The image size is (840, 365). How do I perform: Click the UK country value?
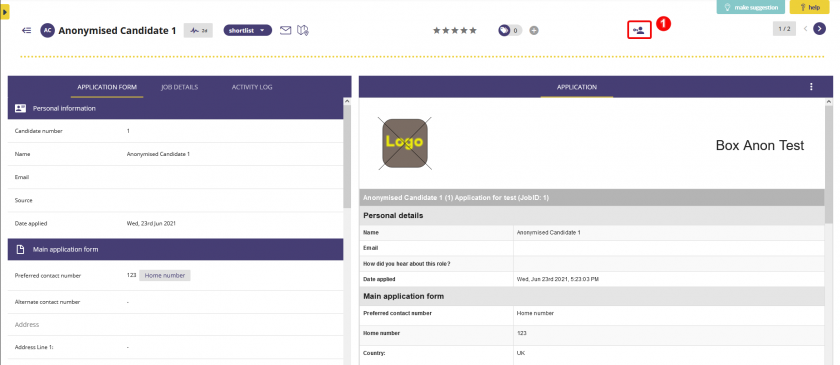[x=521, y=353]
